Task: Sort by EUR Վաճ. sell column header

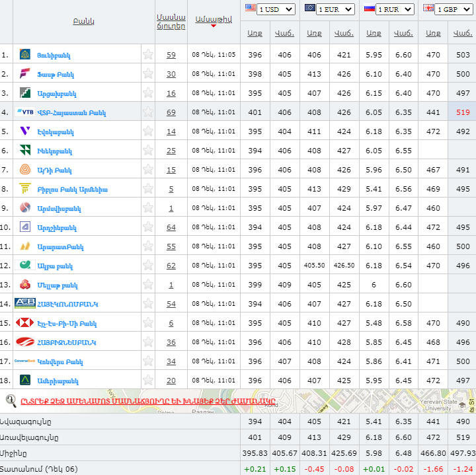Action: 344,33
